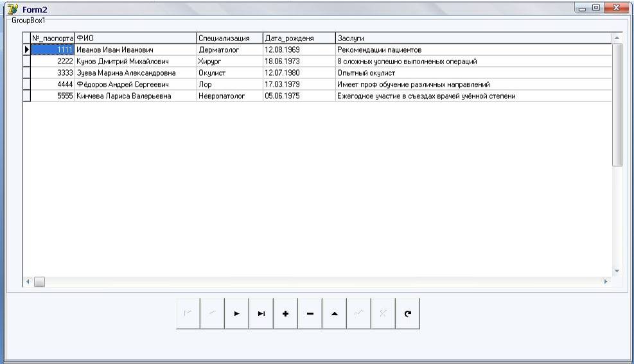
Task: Select passport cell 3333
Action: click(53, 73)
